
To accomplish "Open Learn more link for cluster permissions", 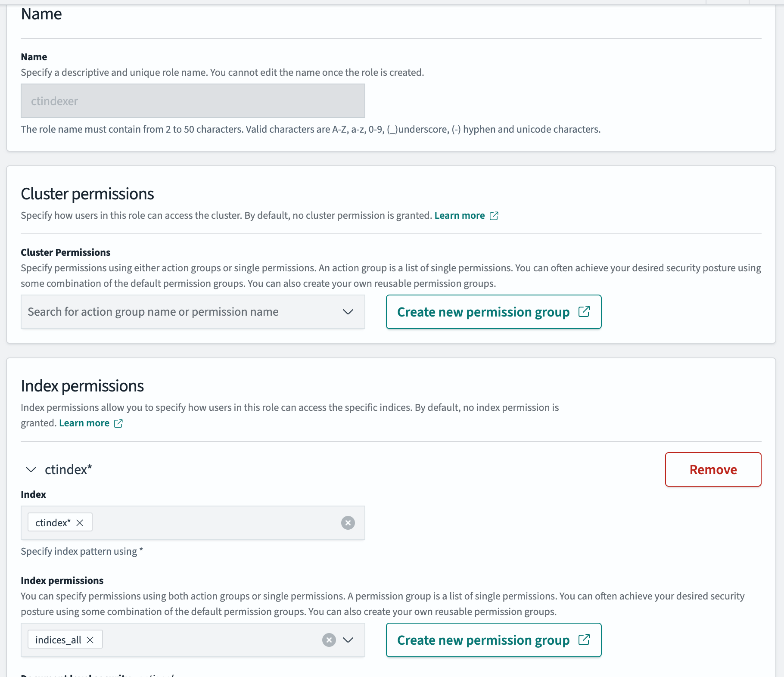I will 459,216.
